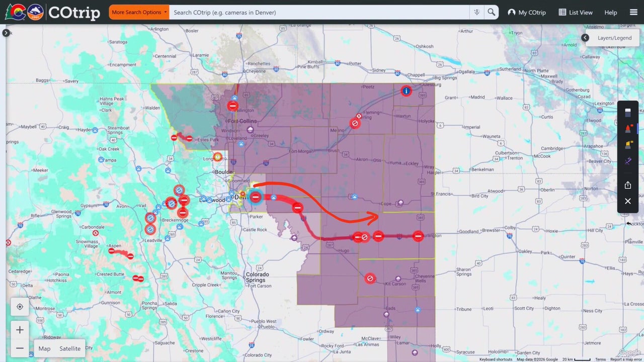
Task: Select the purple laser pointer tool
Action: pos(628,161)
